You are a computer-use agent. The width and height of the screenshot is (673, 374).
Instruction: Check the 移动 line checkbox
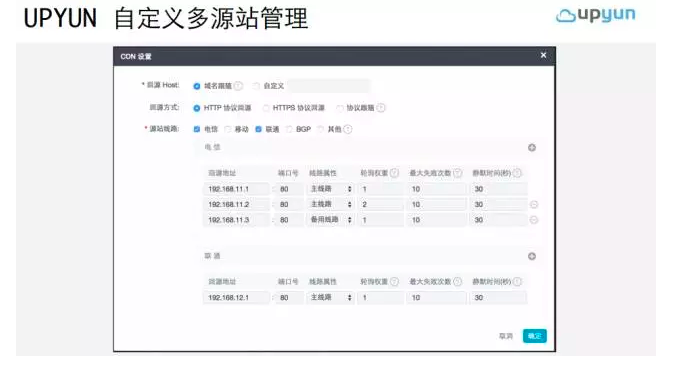(x=228, y=129)
